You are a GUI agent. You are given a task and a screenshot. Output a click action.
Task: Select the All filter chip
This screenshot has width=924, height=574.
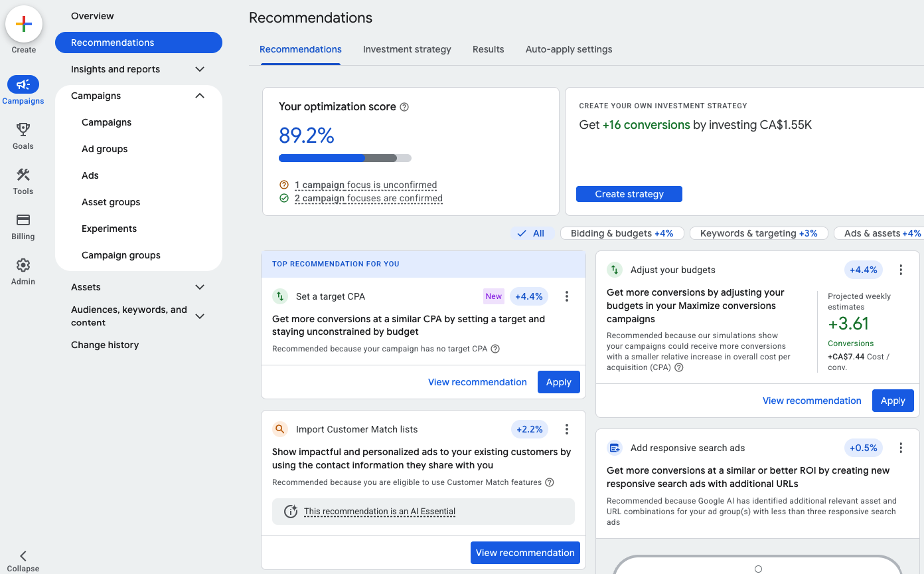pos(532,233)
